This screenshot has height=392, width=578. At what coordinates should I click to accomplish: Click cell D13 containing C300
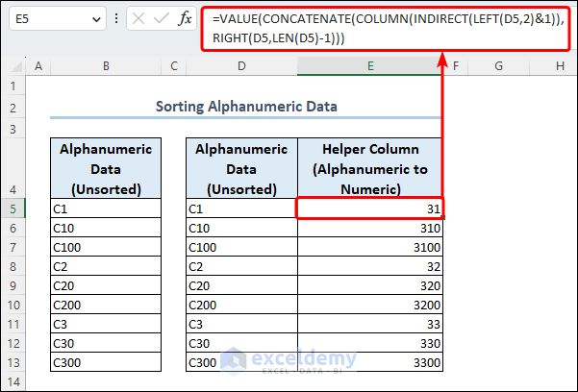pyautogui.click(x=241, y=362)
